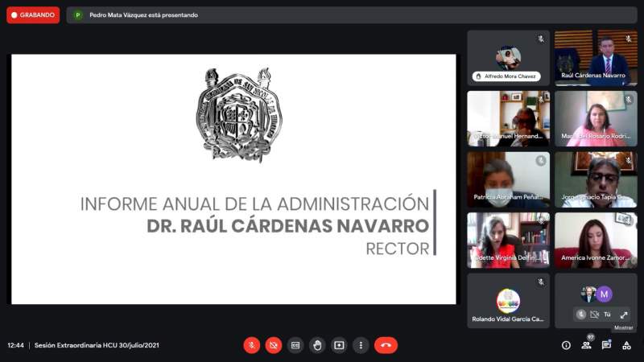
Task: Click the 'Tú' label in the self-view tile
Action: [x=608, y=315]
